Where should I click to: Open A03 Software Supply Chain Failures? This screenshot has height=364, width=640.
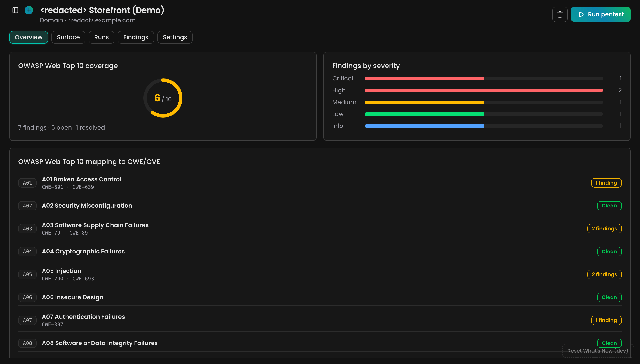320,228
